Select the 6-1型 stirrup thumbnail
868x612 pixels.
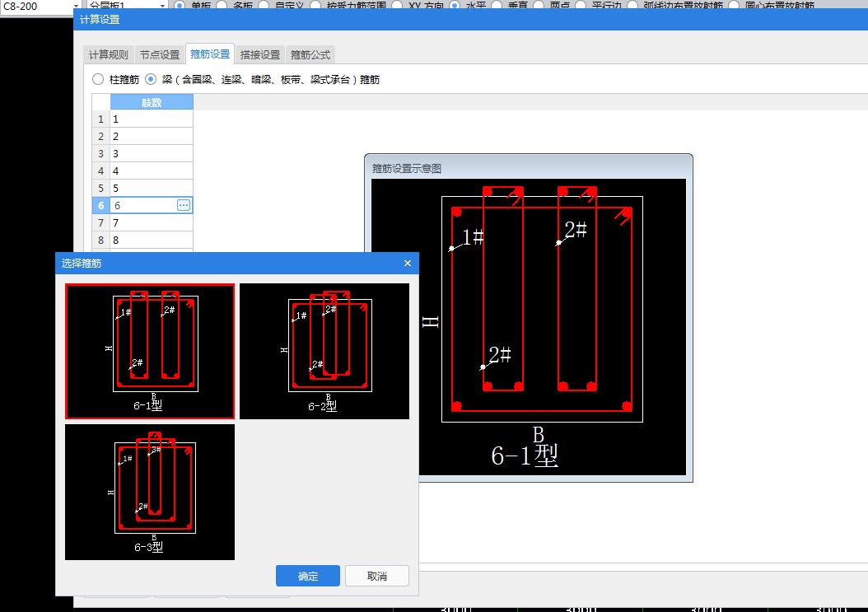point(150,351)
